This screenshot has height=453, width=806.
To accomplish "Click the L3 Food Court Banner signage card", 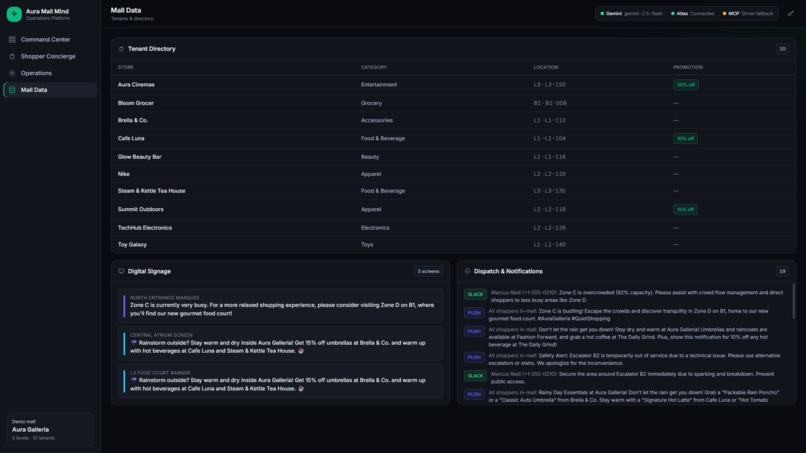I will pyautogui.click(x=280, y=381).
